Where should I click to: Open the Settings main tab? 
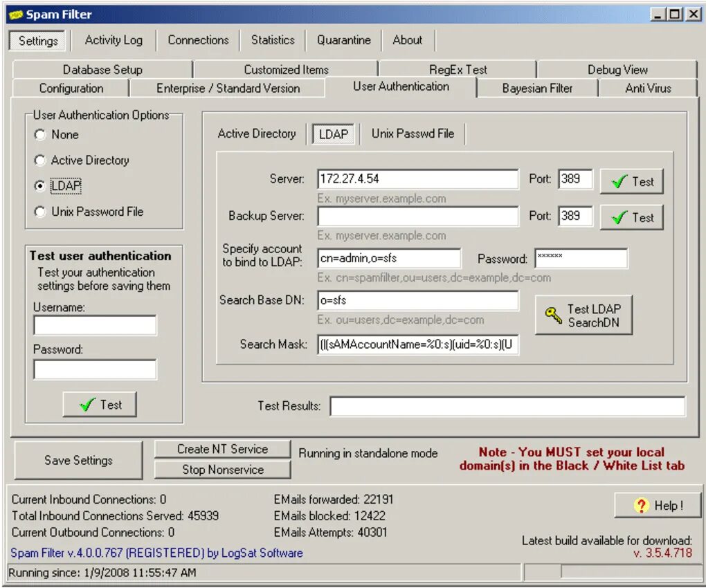click(38, 41)
